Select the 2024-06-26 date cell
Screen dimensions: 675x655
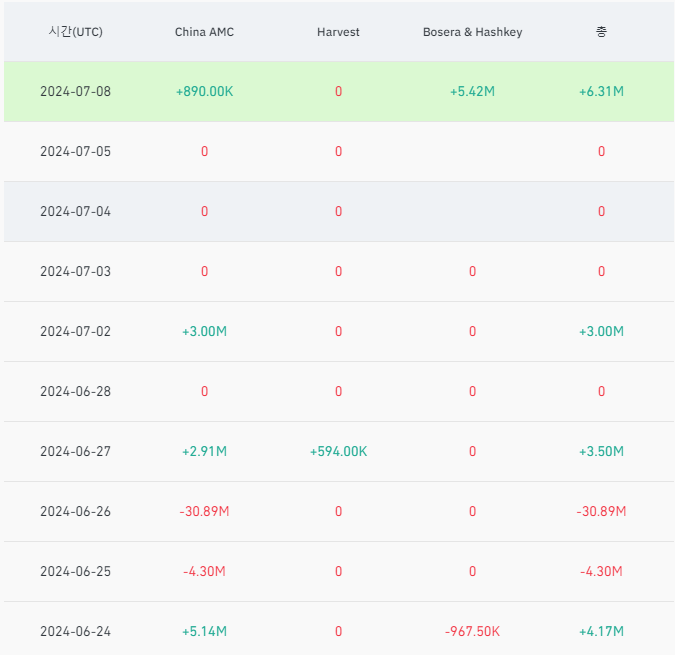click(75, 511)
